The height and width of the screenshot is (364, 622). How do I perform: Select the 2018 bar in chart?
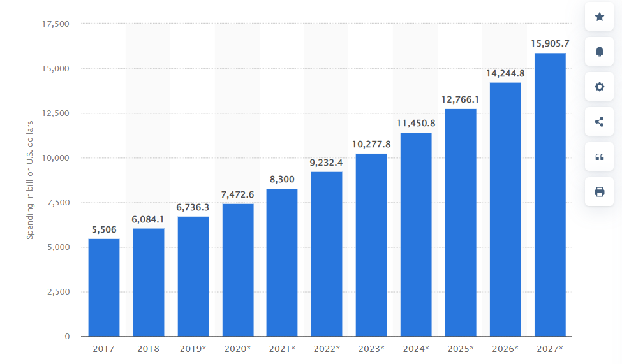point(149,282)
